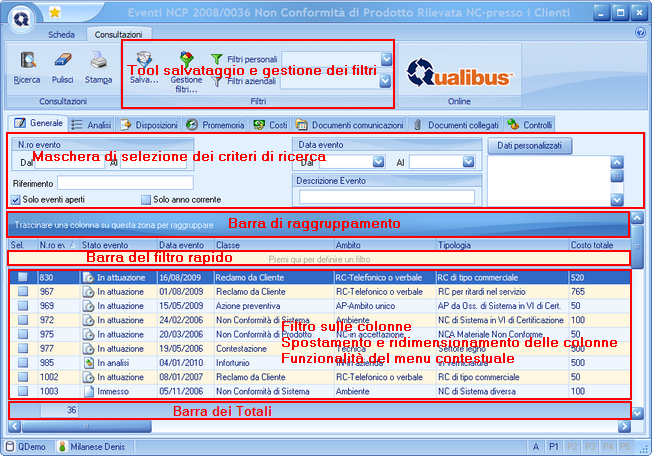The image size is (652, 456).
Task: Click the Stampa printer icon
Action: point(98,62)
